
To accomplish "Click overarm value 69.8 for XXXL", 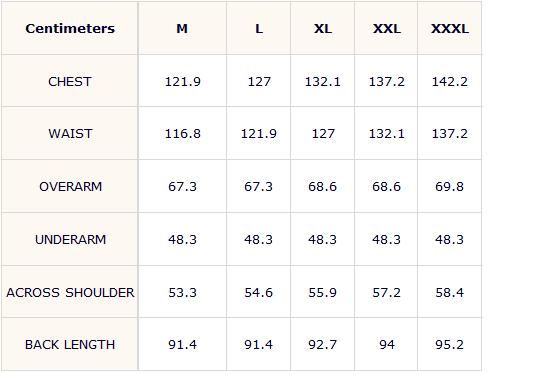I will tap(449, 186).
